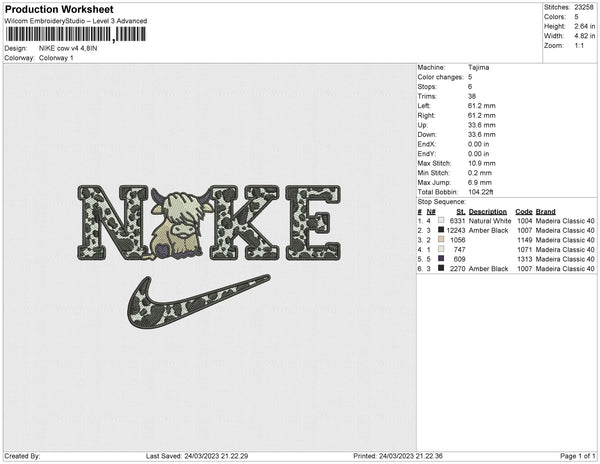Click the Natural White color swatch
This screenshot has height=464, width=600.
click(x=441, y=221)
